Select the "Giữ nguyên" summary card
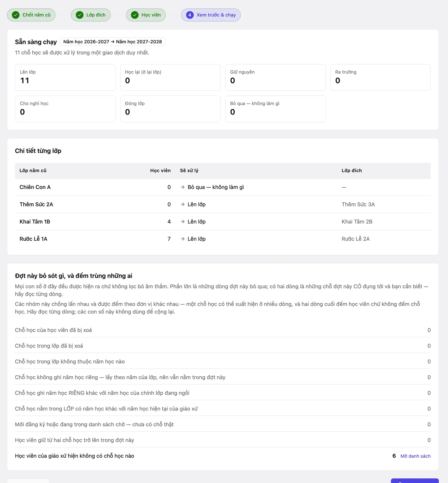The height and width of the screenshot is (483, 448). tap(275, 78)
